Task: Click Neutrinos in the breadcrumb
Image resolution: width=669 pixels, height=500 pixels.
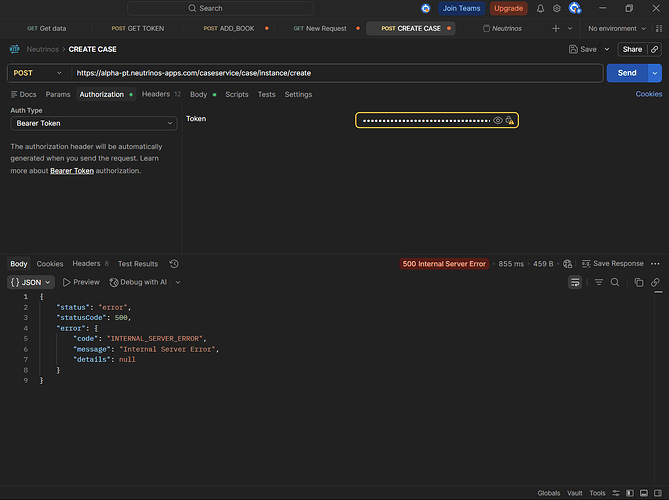Action: tap(43, 49)
